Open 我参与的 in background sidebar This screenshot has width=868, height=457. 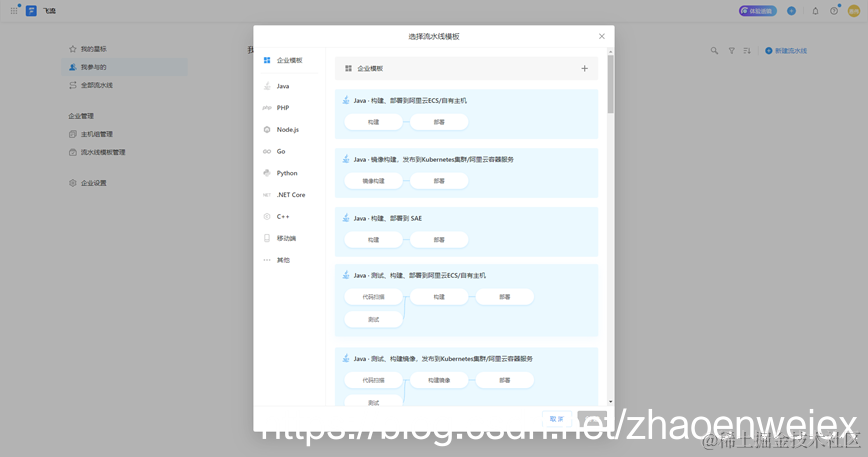coord(124,67)
